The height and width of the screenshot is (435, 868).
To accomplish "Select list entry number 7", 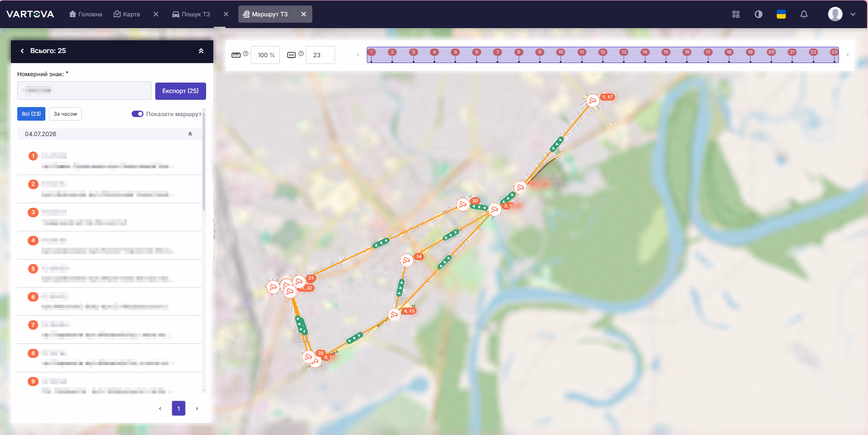I will tap(109, 330).
